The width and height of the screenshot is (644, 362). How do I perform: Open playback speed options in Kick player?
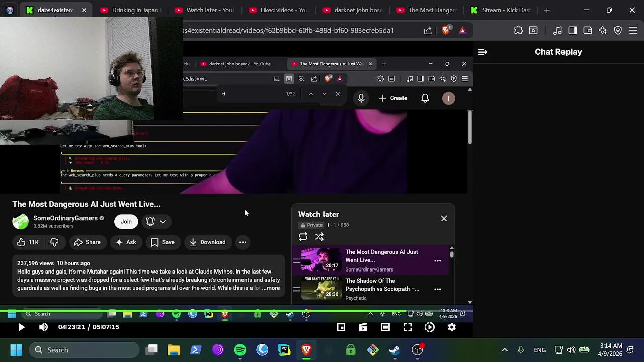(430, 327)
